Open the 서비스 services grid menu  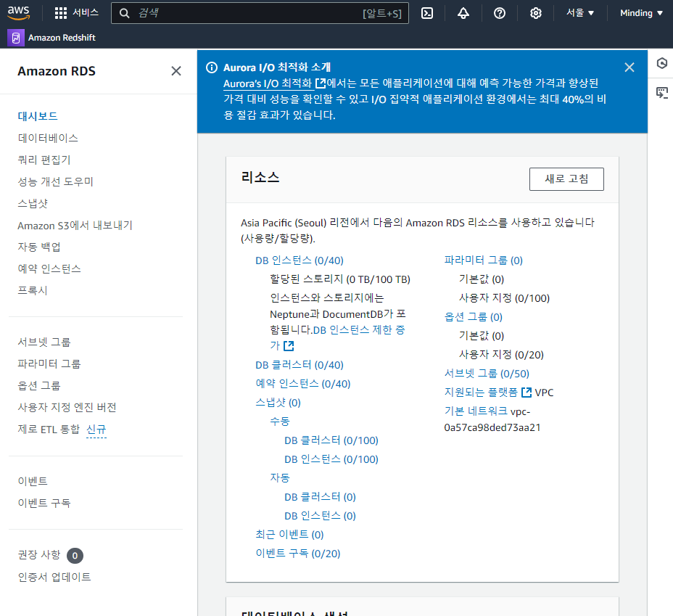tap(77, 13)
